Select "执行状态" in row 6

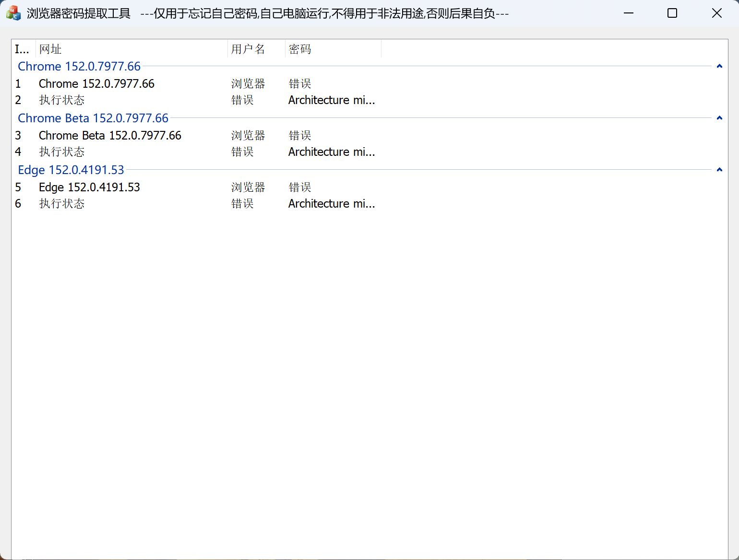coord(62,203)
